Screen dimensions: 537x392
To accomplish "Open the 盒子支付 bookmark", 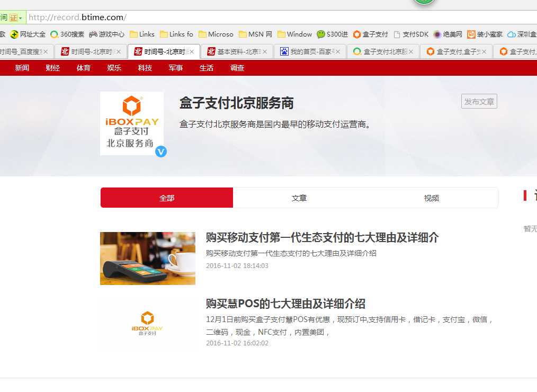I will (371, 34).
